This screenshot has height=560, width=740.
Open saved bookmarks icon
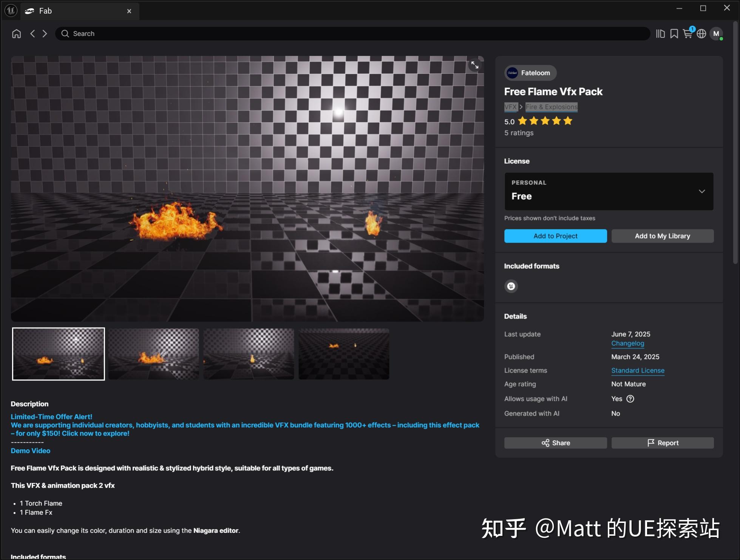click(674, 34)
